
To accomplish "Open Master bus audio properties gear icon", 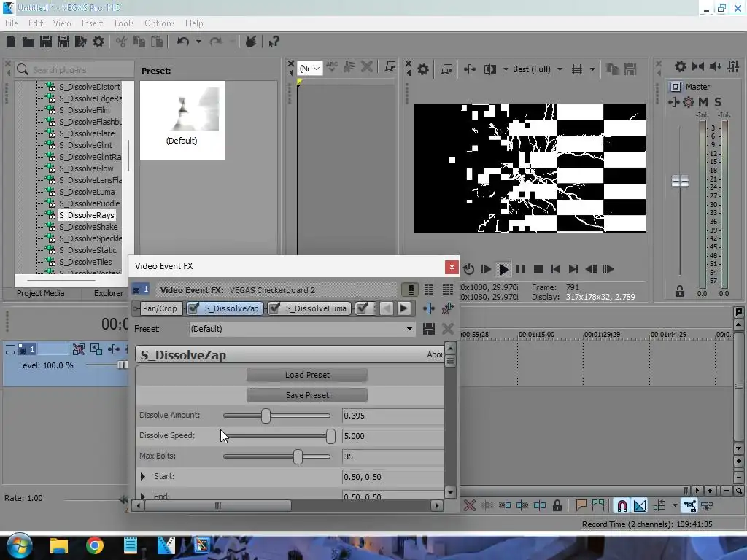I will coord(681,66).
